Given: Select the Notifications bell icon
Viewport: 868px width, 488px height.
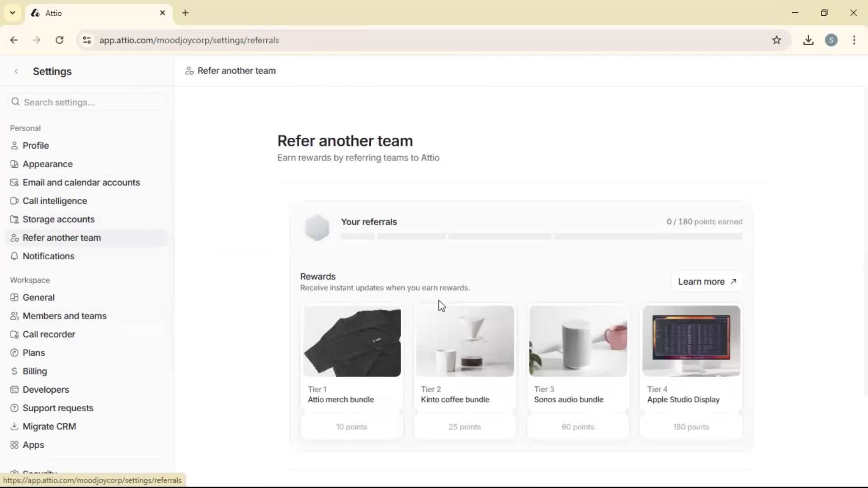Looking at the screenshot, I should tap(15, 256).
